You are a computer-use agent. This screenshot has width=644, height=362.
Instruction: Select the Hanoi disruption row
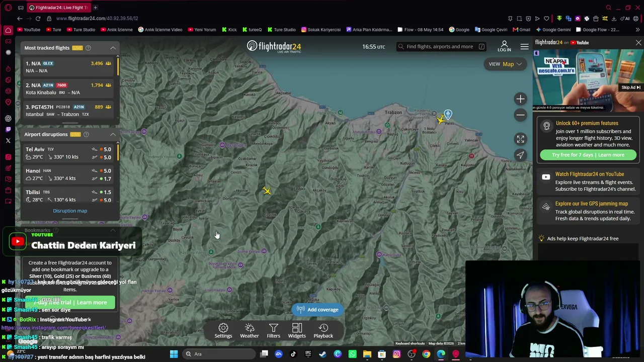(x=69, y=174)
